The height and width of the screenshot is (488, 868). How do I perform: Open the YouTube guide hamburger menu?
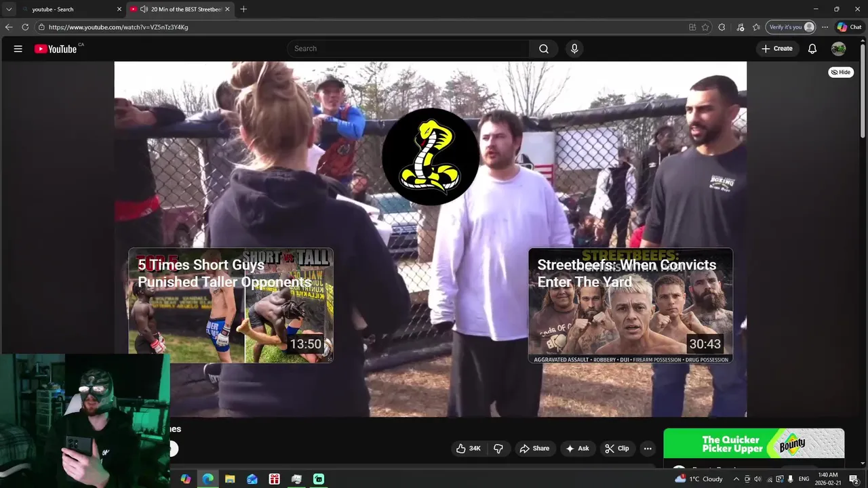click(x=18, y=49)
